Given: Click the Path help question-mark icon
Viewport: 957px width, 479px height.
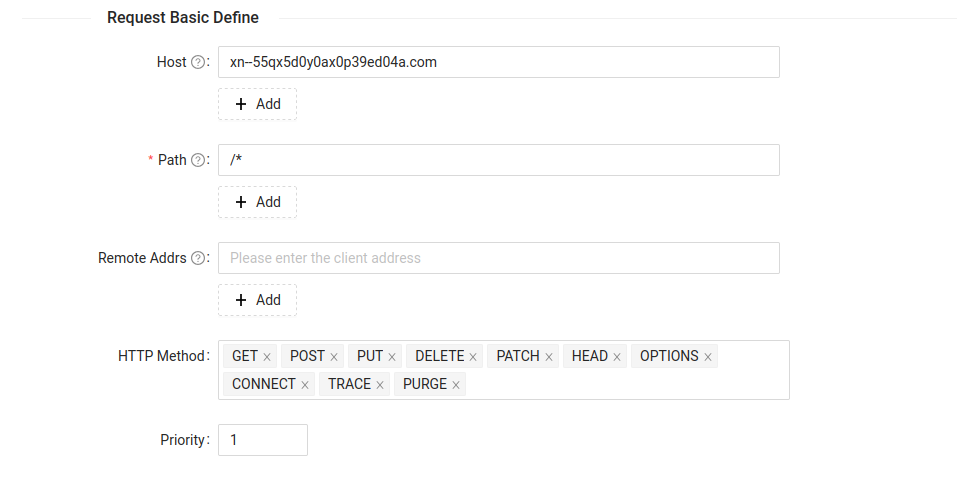Looking at the screenshot, I should [x=198, y=160].
